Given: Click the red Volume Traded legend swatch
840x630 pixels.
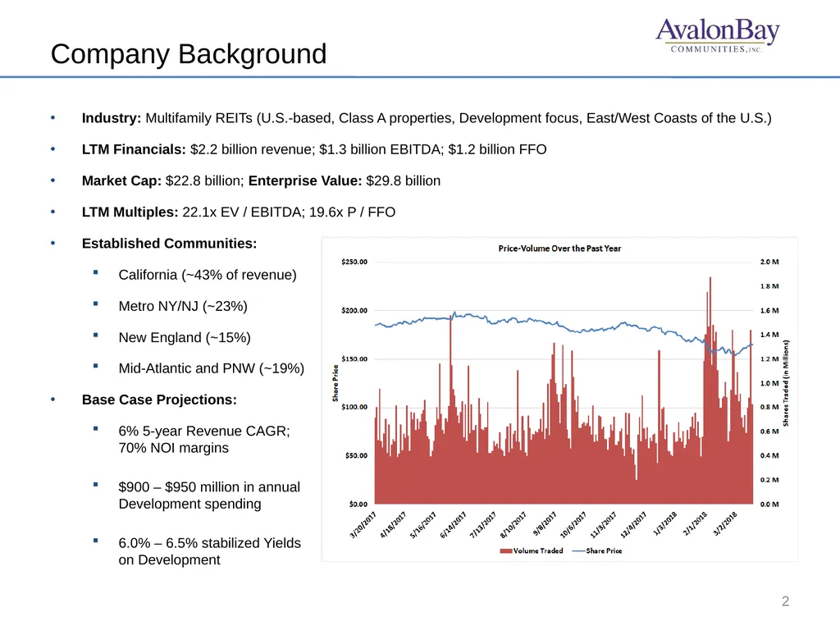Looking at the screenshot, I should click(x=505, y=550).
